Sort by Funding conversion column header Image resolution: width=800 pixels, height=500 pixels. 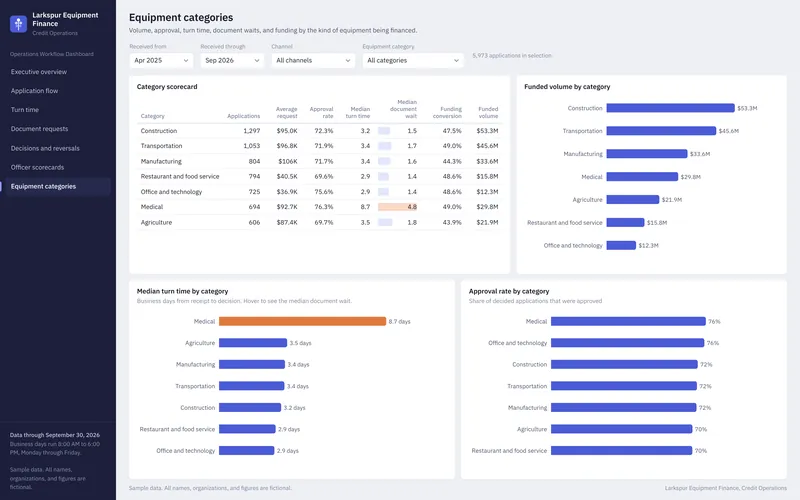click(x=447, y=113)
